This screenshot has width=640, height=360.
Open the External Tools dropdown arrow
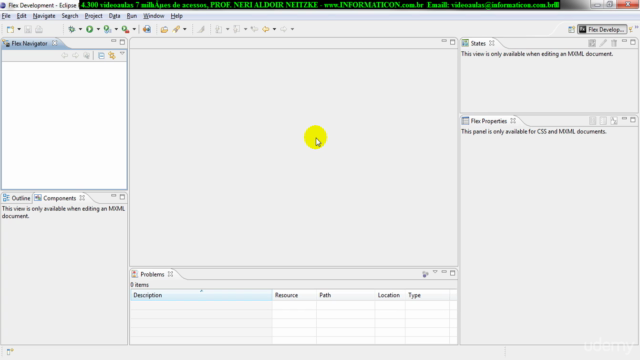[x=134, y=29]
